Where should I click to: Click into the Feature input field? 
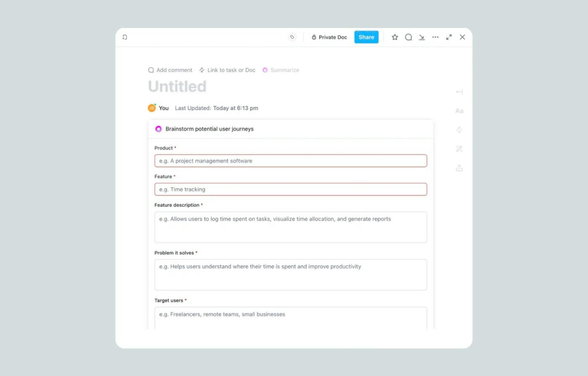pyautogui.click(x=291, y=189)
